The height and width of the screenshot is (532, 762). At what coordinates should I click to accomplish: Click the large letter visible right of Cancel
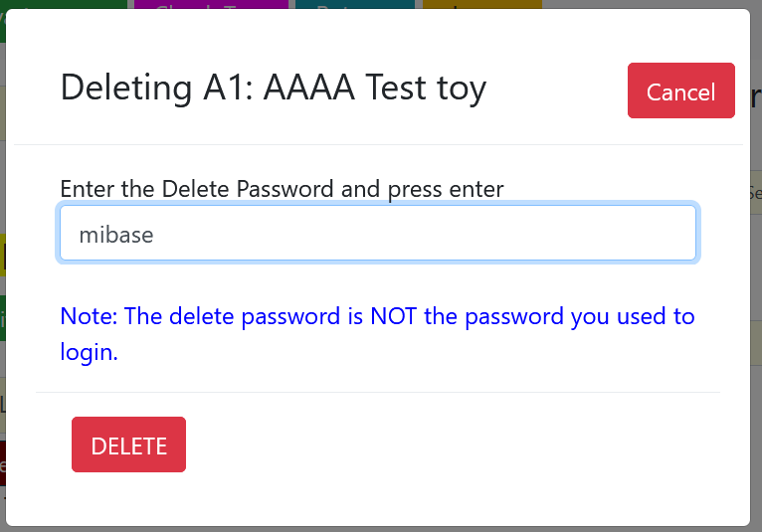point(755,95)
